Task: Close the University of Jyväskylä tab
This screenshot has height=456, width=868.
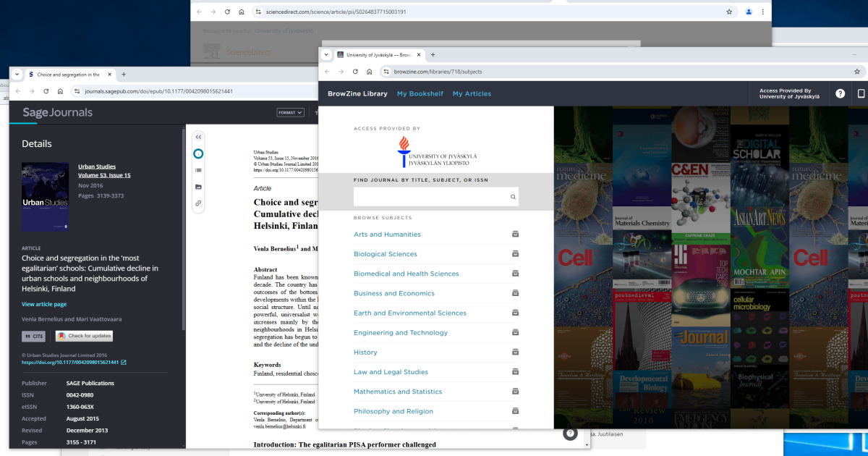Action: click(x=420, y=54)
